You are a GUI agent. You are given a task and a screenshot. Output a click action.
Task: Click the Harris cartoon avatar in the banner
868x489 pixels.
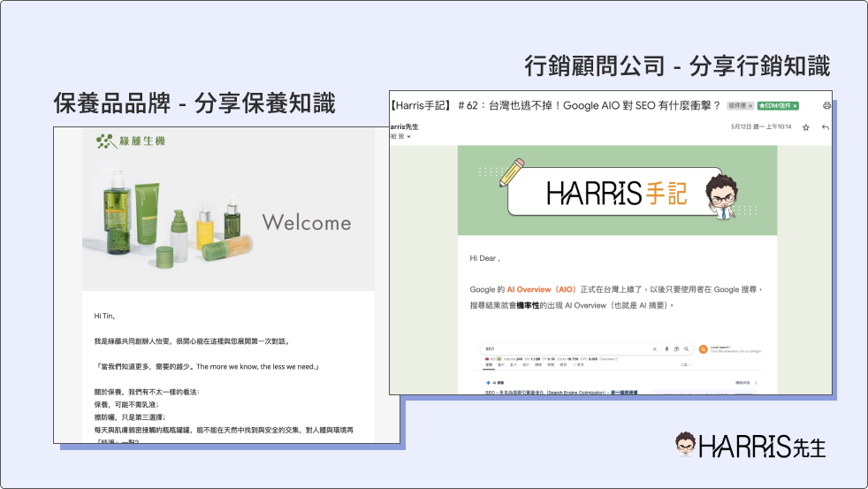(722, 196)
